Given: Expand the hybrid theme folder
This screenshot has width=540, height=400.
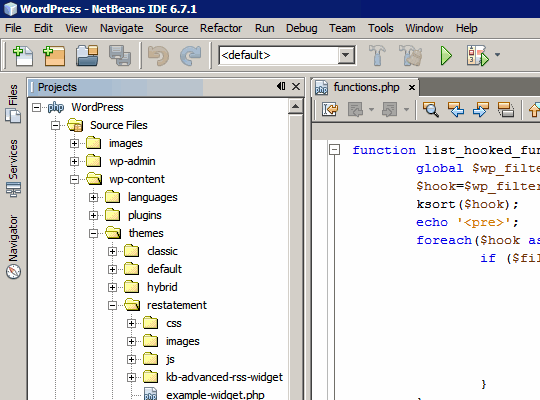Looking at the screenshot, I should 112,287.
